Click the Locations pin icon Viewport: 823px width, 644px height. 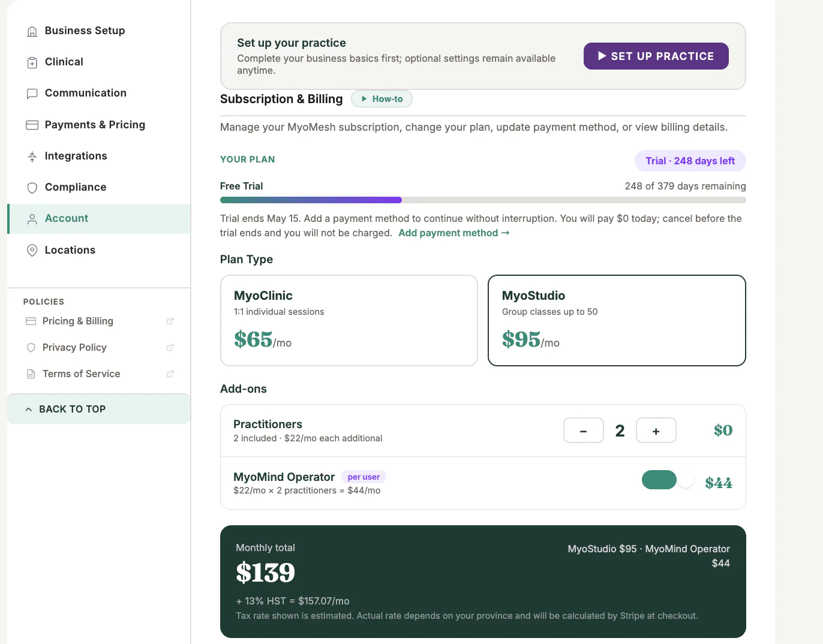[x=32, y=250]
